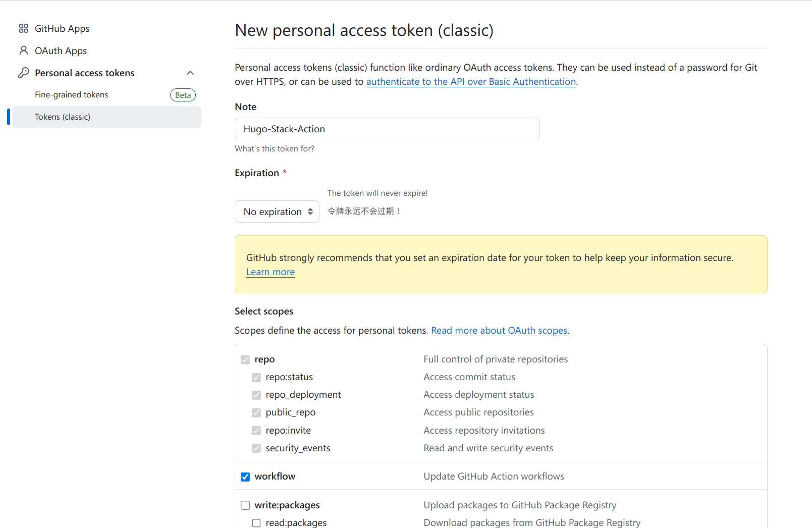The width and height of the screenshot is (812, 528).
Task: Collapse the Personal access tokens section chevron
Action: click(190, 73)
